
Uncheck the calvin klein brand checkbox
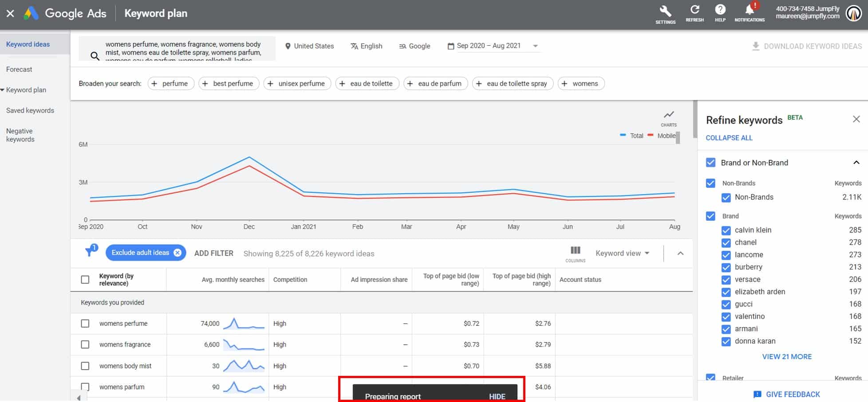[x=726, y=230]
